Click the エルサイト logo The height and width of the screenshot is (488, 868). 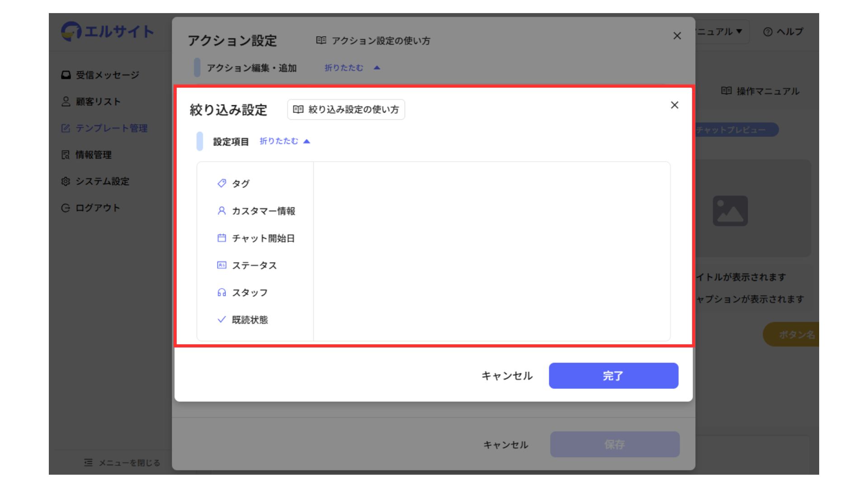click(x=108, y=32)
